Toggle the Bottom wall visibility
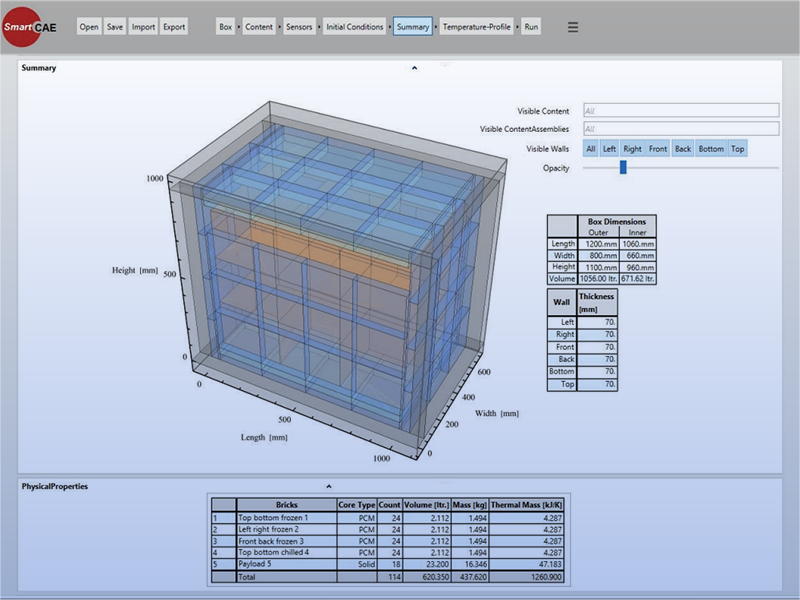 click(711, 149)
